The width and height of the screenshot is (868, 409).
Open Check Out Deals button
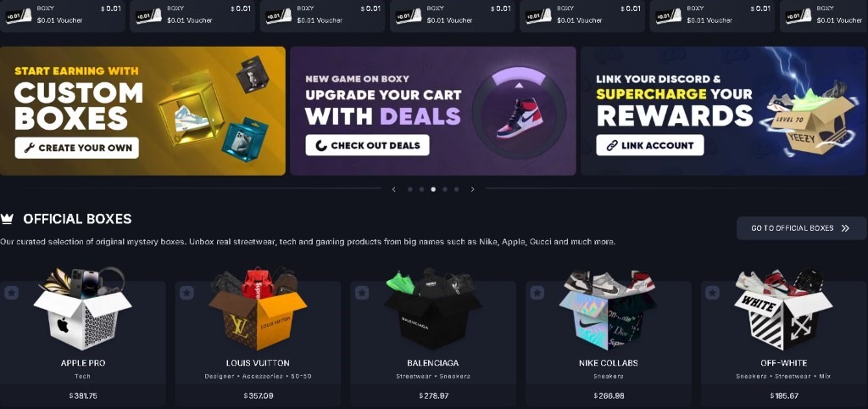[368, 146]
